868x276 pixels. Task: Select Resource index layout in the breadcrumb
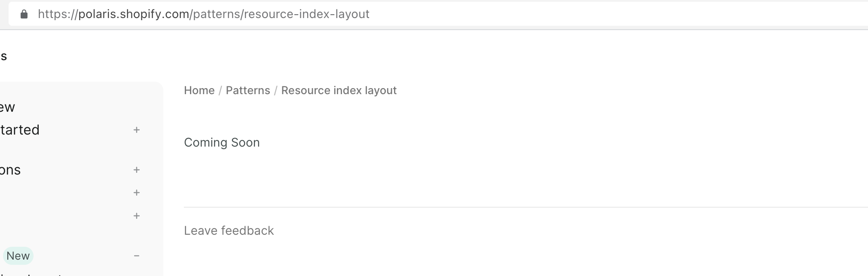(339, 90)
